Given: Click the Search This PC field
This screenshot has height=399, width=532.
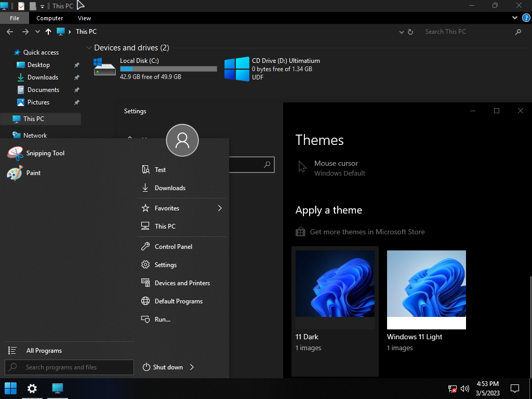Looking at the screenshot, I should tap(468, 32).
